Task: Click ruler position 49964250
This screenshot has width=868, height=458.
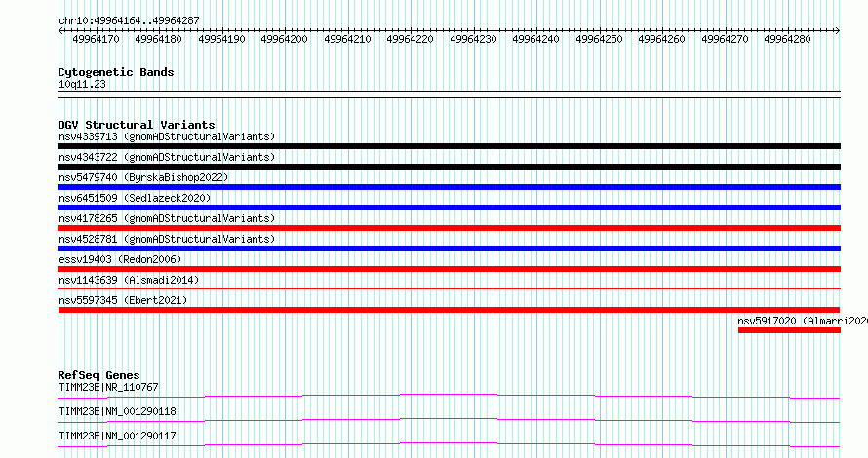Action: click(x=599, y=39)
